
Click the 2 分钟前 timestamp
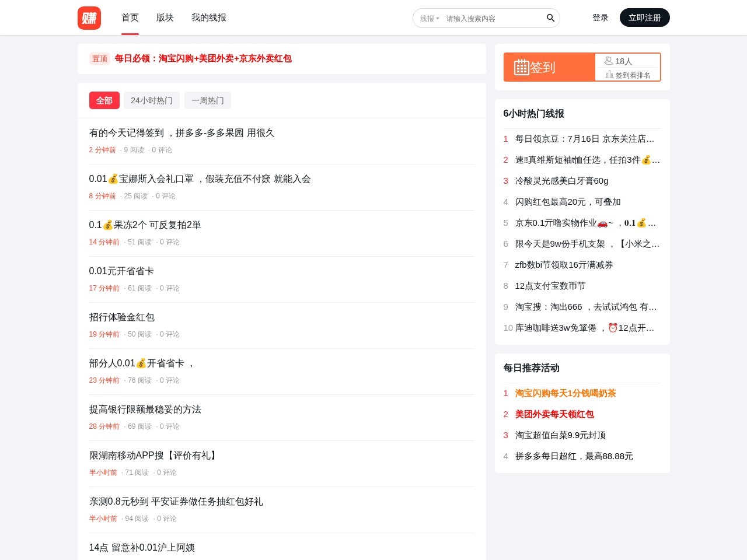tap(103, 150)
